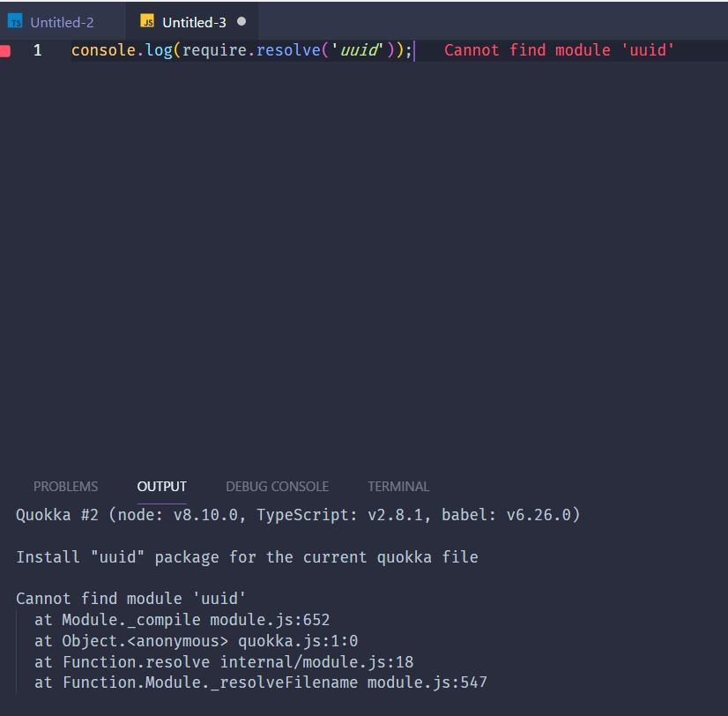Switch to the OUTPUT panel
Image resolution: width=728 pixels, height=716 pixels.
161,486
